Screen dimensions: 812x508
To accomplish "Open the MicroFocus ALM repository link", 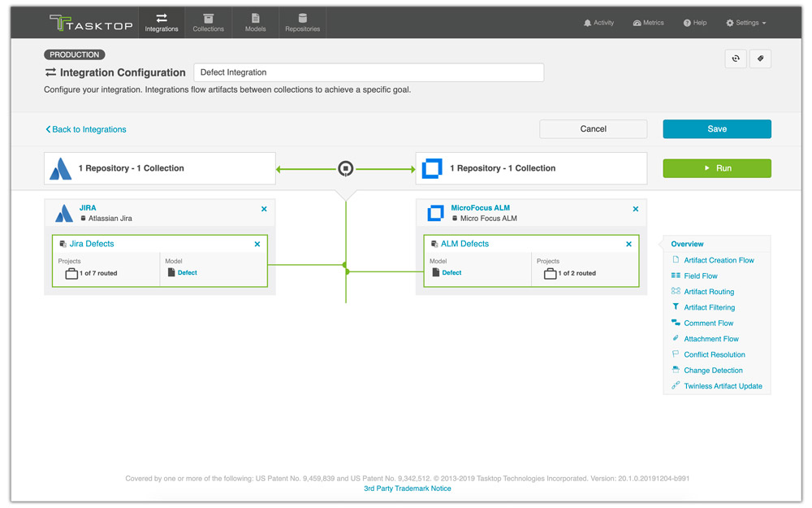I will [480, 208].
